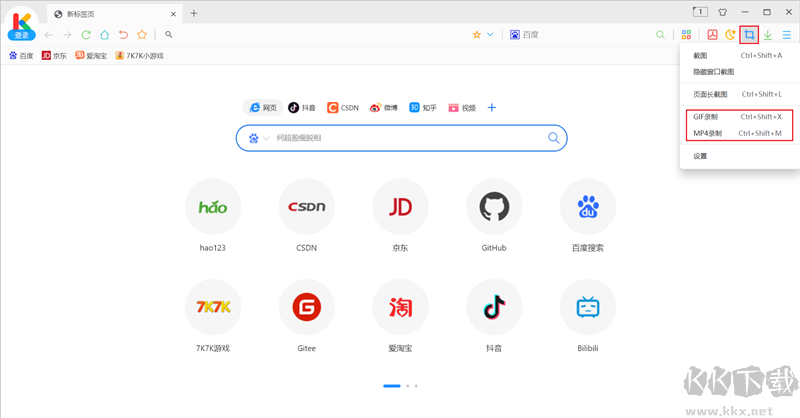Select the 微博 search category tab

point(384,108)
